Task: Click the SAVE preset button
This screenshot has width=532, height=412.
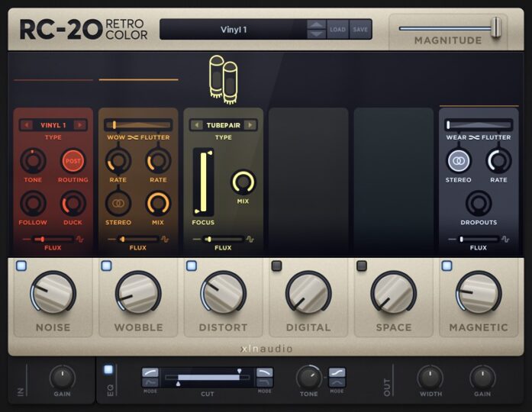Action: (360, 30)
